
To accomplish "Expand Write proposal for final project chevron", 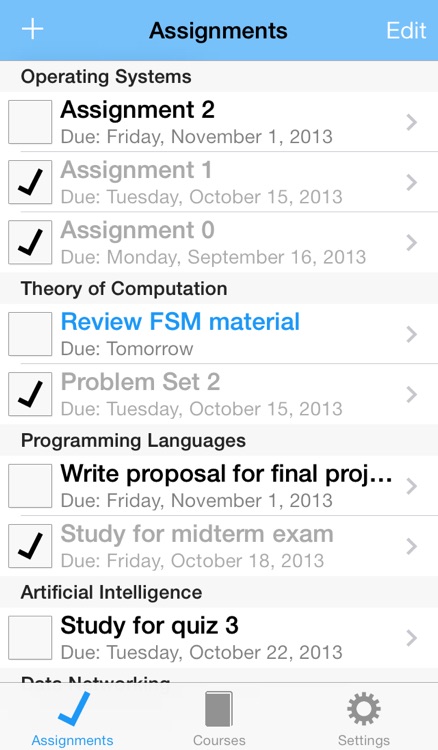I will (412, 486).
